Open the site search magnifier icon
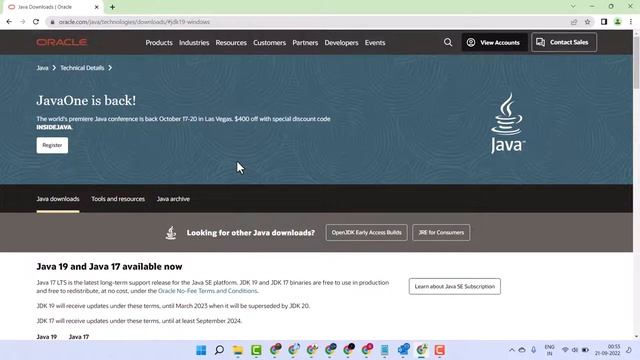640x360 pixels. [x=448, y=42]
